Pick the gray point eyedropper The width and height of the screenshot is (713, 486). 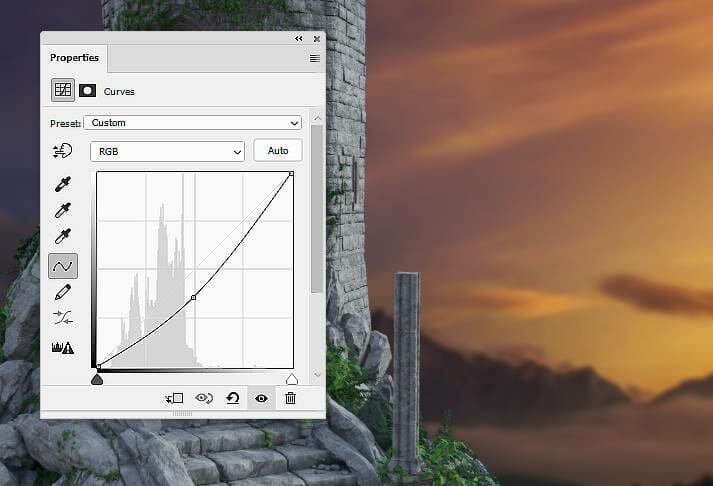[x=63, y=210]
